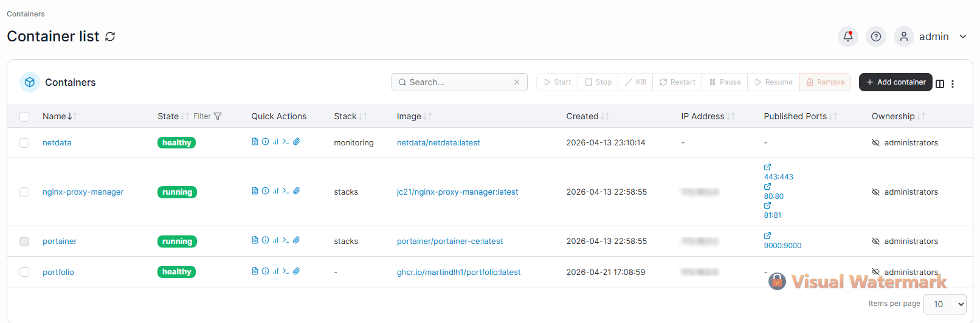This screenshot has width=980, height=323.
Task: Open the portfolio container link
Action: (58, 273)
